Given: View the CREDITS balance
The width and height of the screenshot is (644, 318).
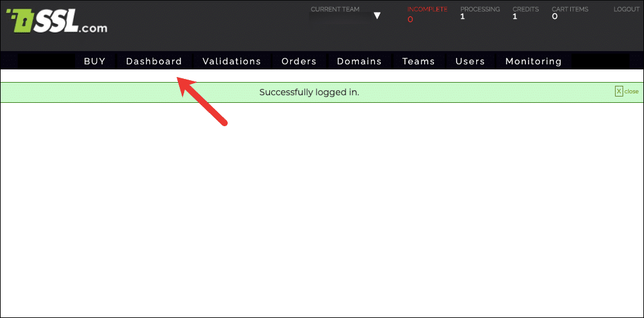Looking at the screenshot, I should (525, 9).
